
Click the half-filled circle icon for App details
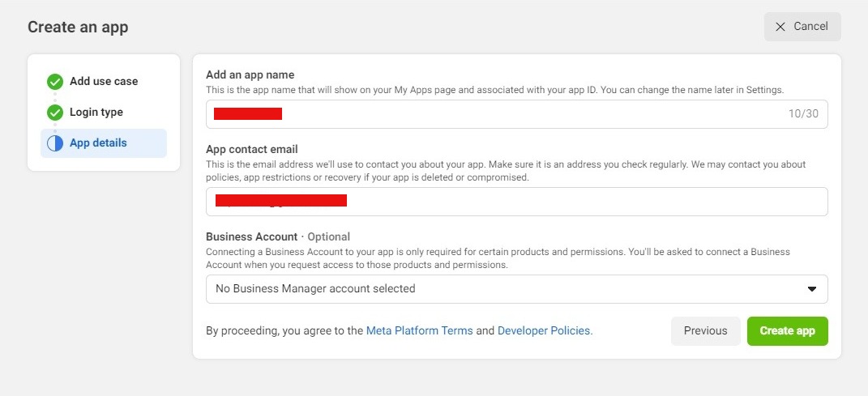pos(55,143)
